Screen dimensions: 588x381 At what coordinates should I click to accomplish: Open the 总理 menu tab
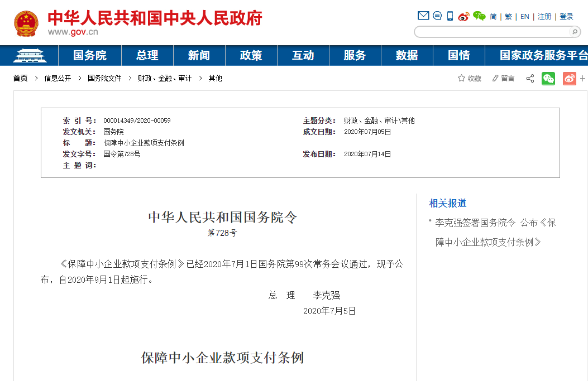[147, 55]
